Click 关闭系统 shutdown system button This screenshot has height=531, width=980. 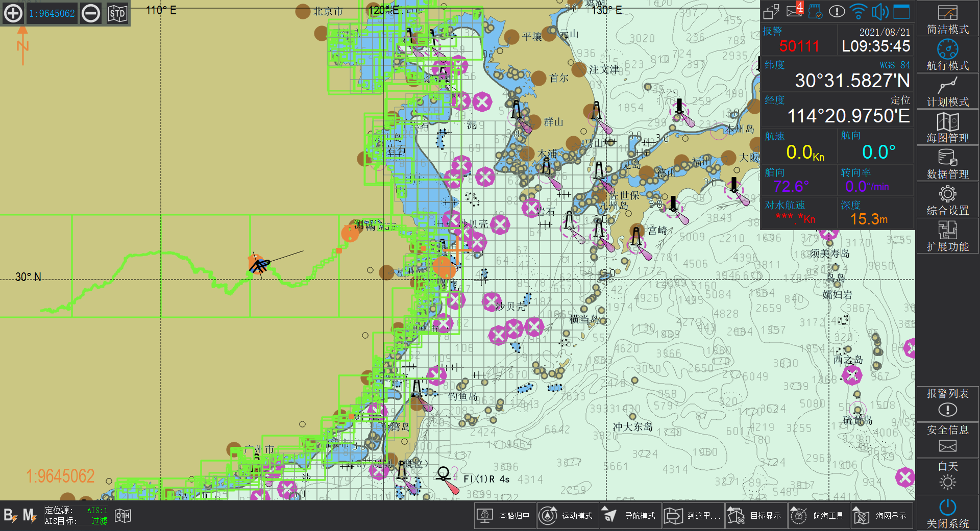(x=947, y=513)
